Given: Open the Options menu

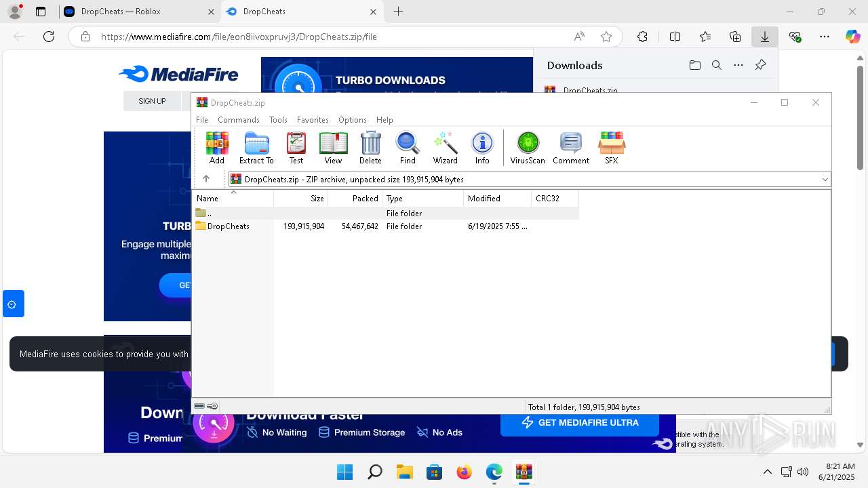Looking at the screenshot, I should tap(353, 120).
